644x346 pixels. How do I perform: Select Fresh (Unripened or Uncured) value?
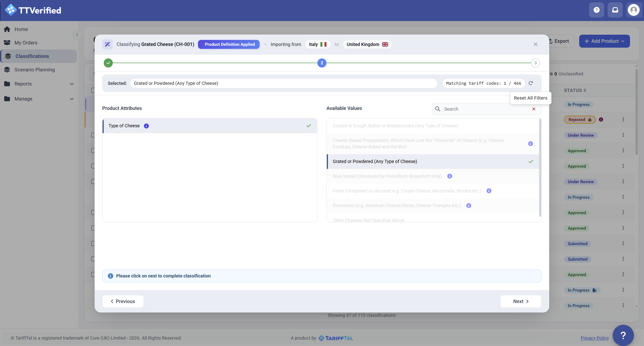pyautogui.click(x=433, y=191)
